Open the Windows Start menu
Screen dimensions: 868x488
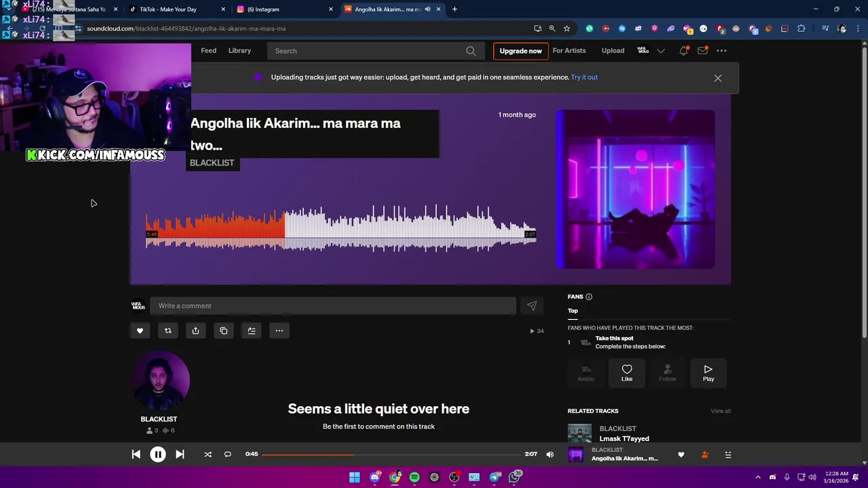(355, 477)
